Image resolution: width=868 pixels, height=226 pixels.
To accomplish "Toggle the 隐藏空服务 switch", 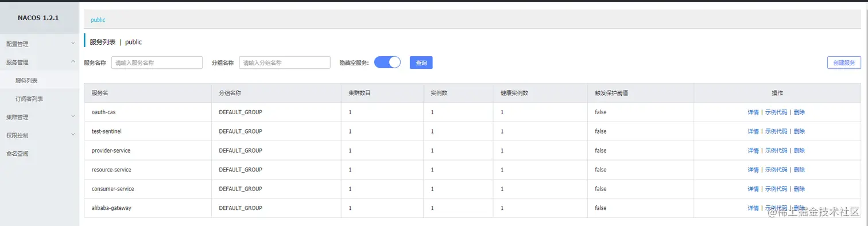I will click(387, 63).
